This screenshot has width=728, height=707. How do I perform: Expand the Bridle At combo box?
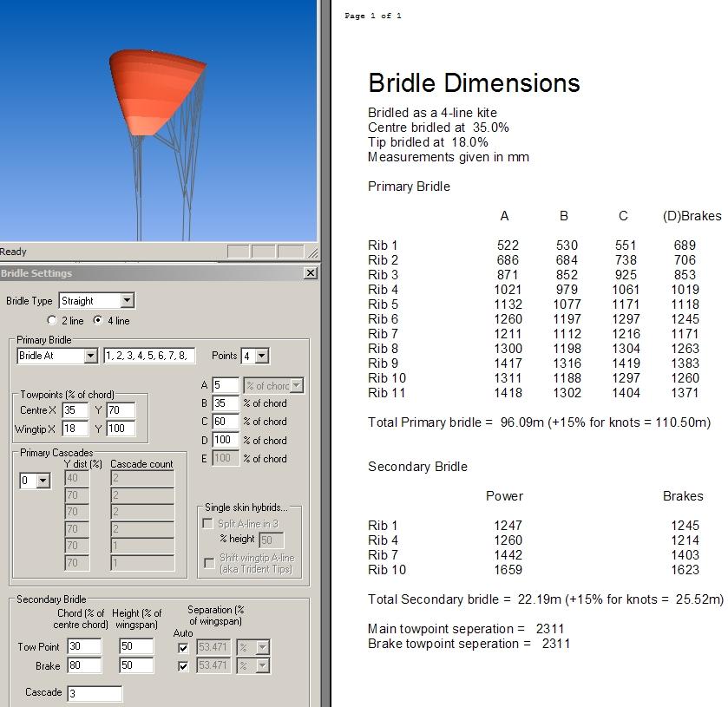pos(90,356)
